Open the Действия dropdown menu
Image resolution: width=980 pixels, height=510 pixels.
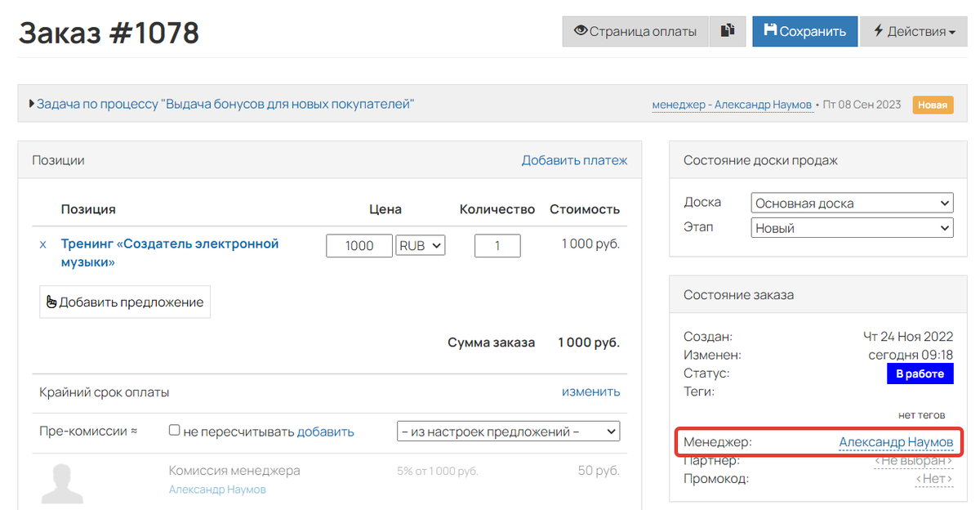(914, 32)
